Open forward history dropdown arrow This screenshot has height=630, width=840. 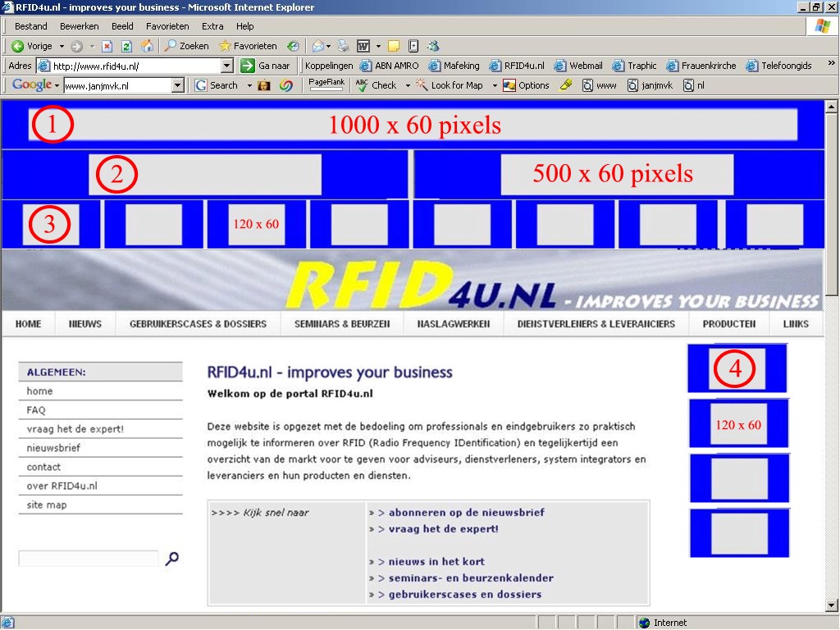pyautogui.click(x=92, y=46)
